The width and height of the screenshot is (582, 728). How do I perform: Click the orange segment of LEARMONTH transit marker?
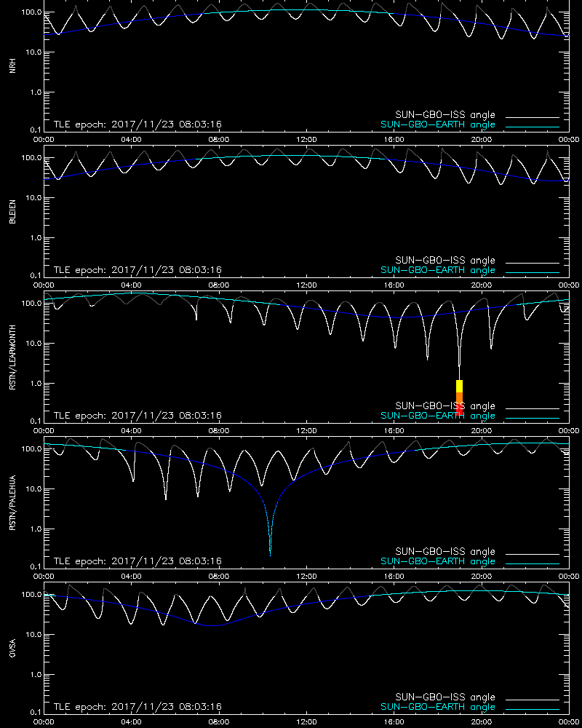[x=460, y=399]
